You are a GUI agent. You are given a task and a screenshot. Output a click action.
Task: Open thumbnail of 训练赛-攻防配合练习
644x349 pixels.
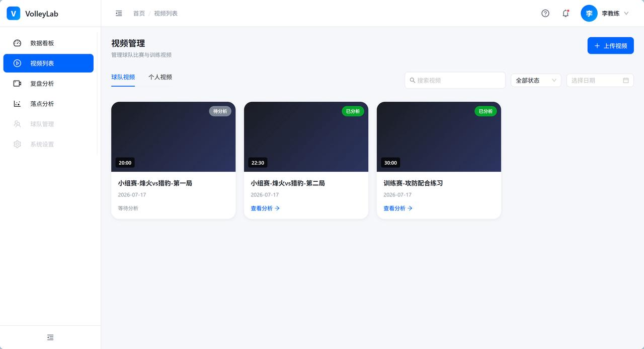[x=439, y=137]
